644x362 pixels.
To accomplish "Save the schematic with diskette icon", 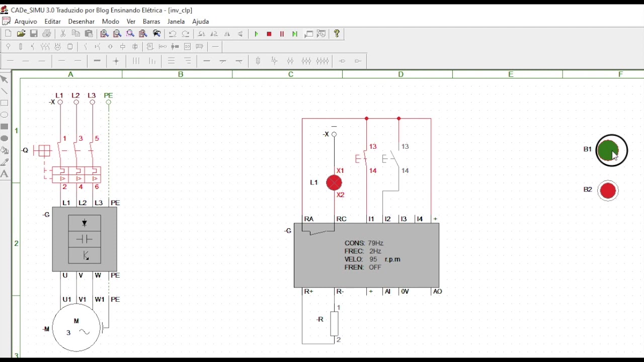I will coord(34,34).
